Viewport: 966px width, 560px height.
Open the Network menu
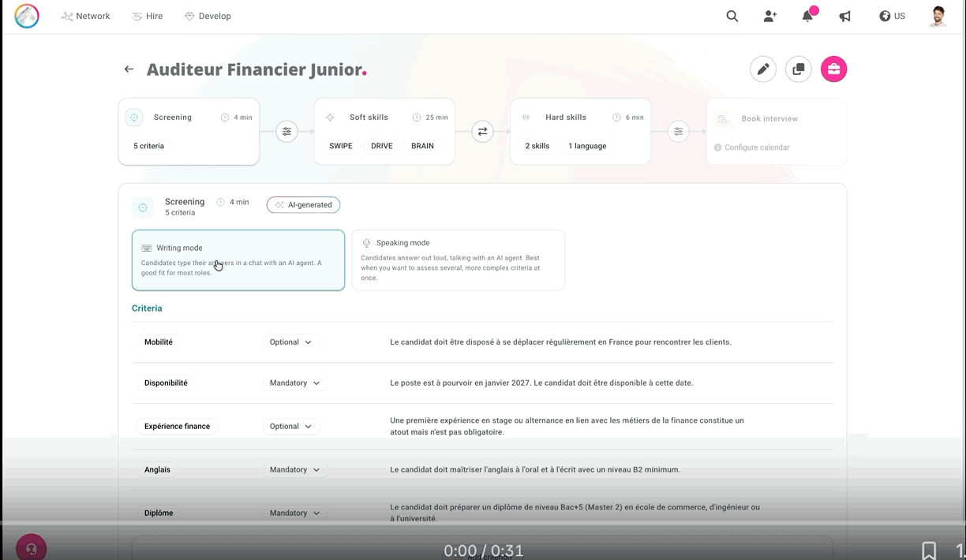point(86,16)
